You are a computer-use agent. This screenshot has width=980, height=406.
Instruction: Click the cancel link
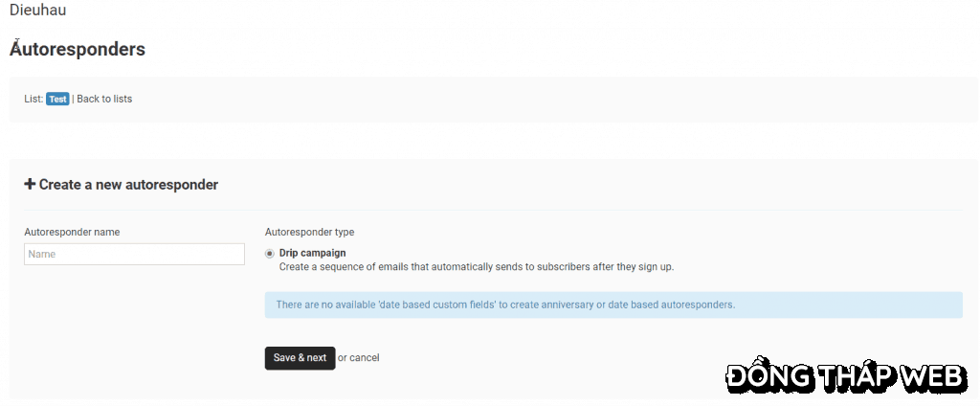(x=365, y=358)
